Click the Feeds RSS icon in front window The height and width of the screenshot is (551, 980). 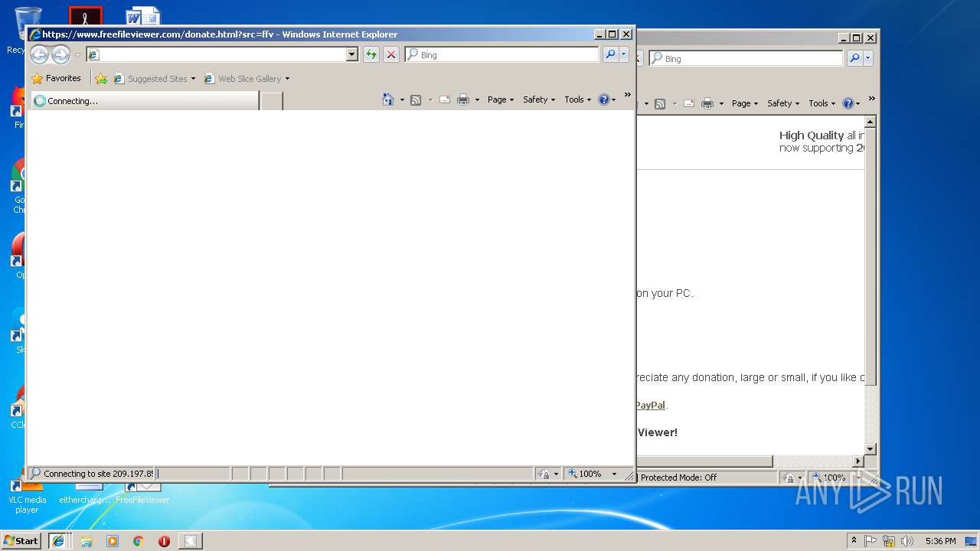(416, 99)
